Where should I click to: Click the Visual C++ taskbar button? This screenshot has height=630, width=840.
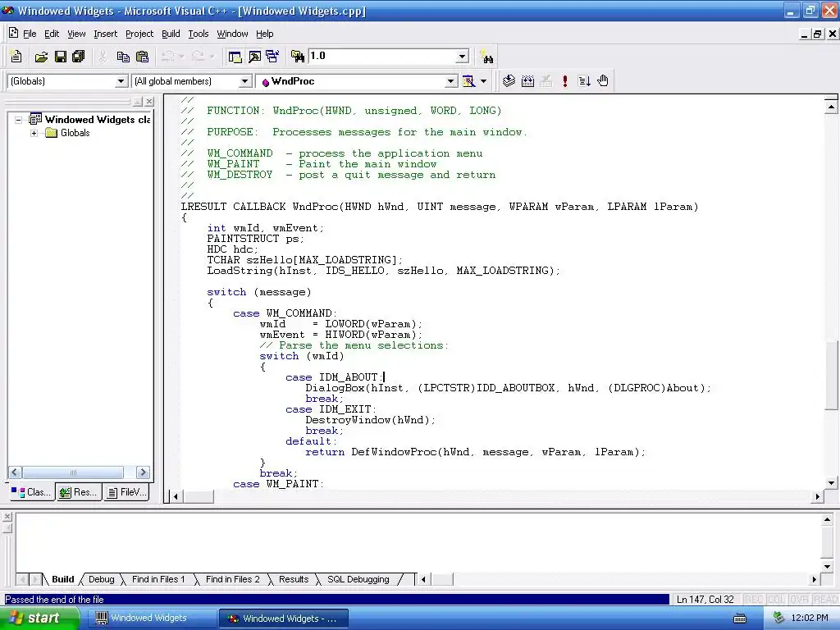coord(284,619)
